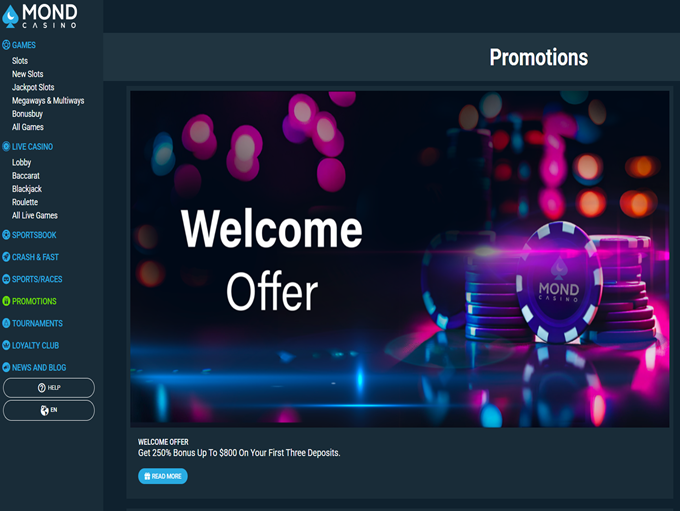The height and width of the screenshot is (511, 680).
Task: Click the News and Blog icon
Action: (6, 367)
